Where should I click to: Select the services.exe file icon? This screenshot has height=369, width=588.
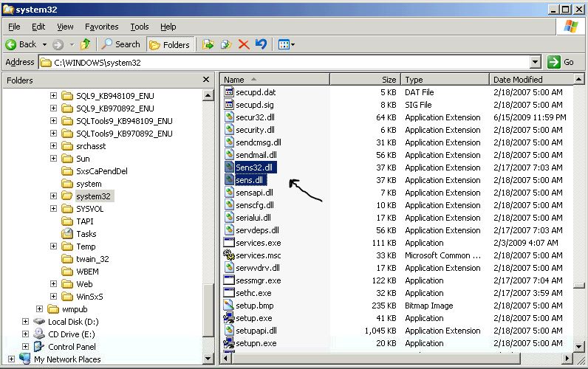(x=229, y=242)
